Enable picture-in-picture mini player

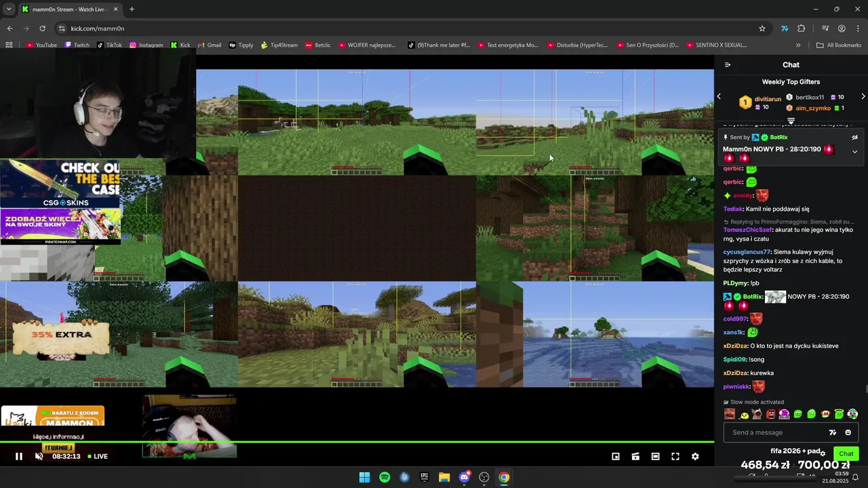[616, 456]
